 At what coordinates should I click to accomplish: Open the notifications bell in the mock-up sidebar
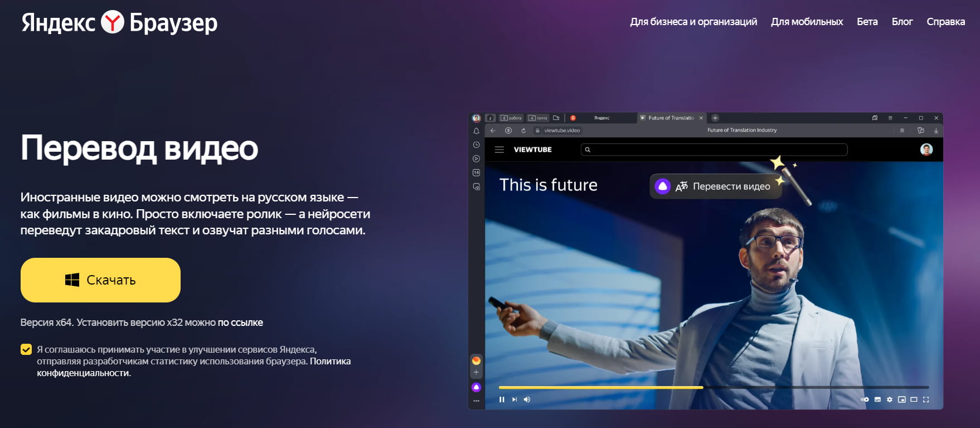tap(476, 131)
